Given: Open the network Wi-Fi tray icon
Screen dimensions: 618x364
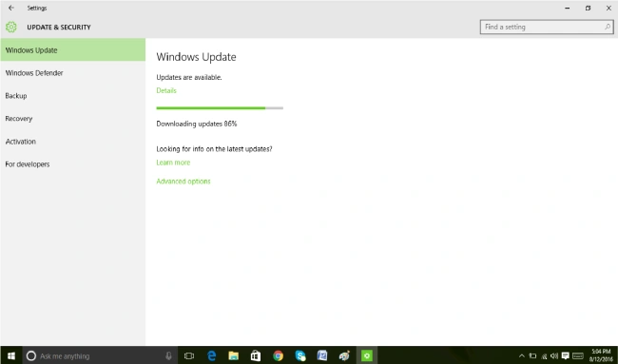Looking at the screenshot, I should click(544, 356).
